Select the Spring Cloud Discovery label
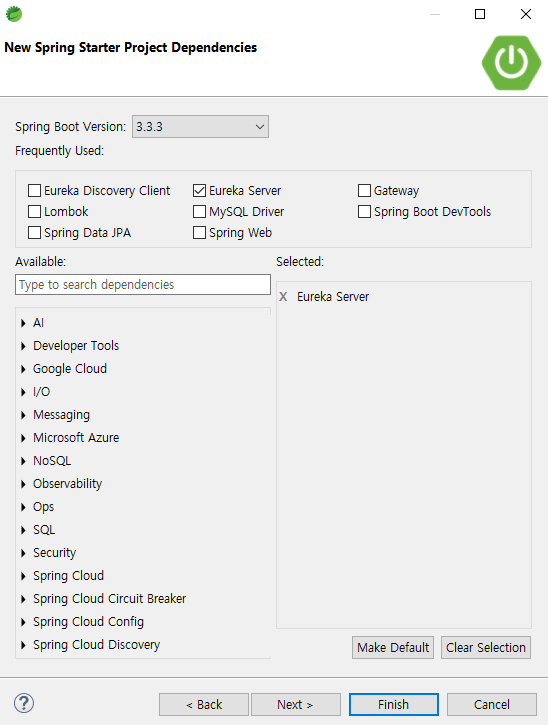The image size is (548, 725). pos(97,645)
